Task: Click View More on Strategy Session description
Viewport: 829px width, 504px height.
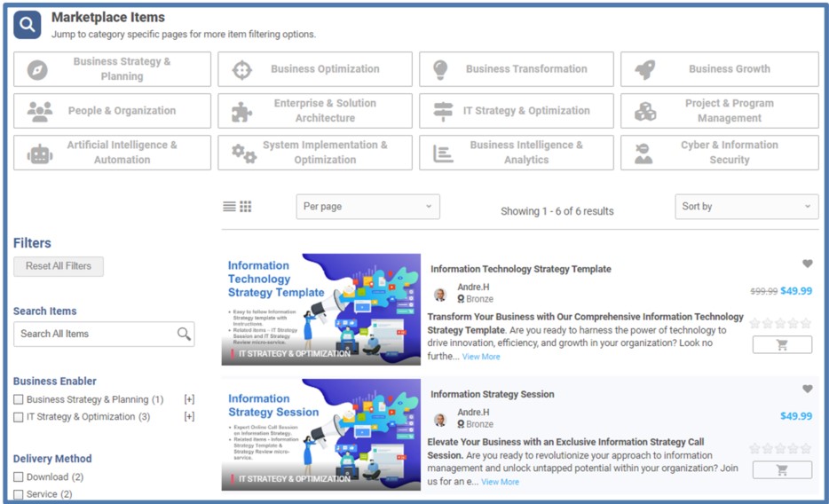Action: pos(500,482)
